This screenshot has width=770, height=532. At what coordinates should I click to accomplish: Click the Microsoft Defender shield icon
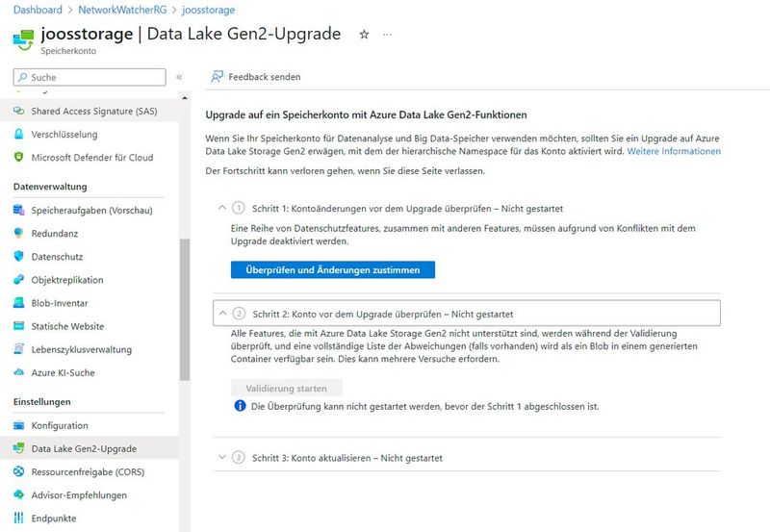tap(18, 157)
